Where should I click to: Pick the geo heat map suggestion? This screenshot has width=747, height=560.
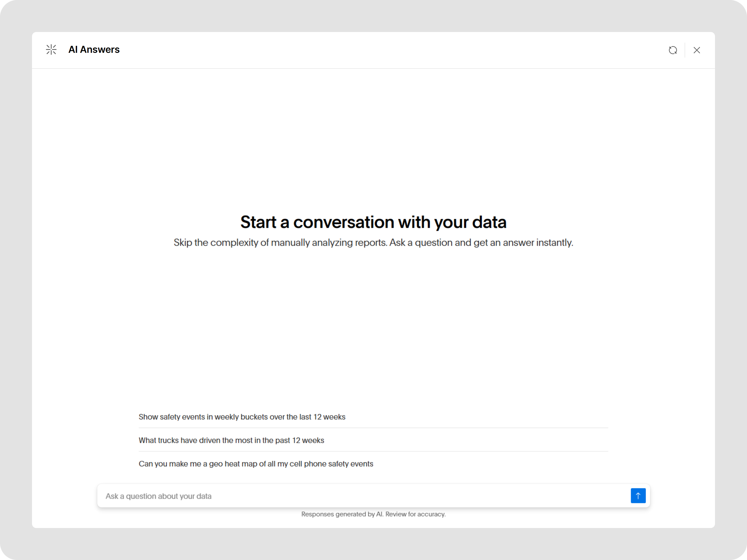click(x=256, y=464)
